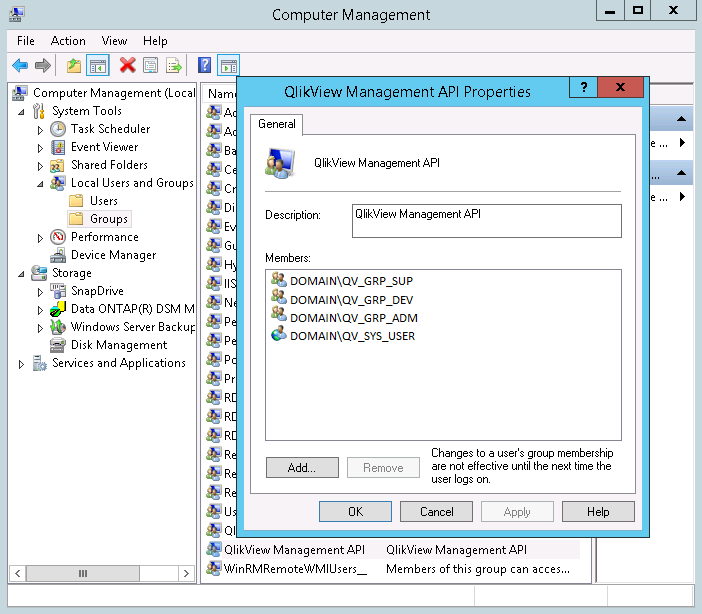The image size is (702, 614).
Task: Click the left scroll arrow of tree pane
Action: [17, 573]
